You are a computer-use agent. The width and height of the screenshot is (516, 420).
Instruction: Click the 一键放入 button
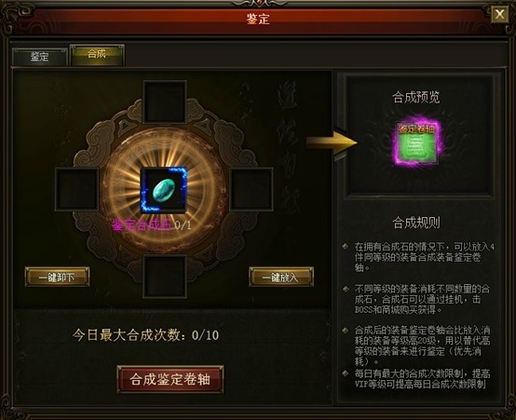pyautogui.click(x=281, y=277)
